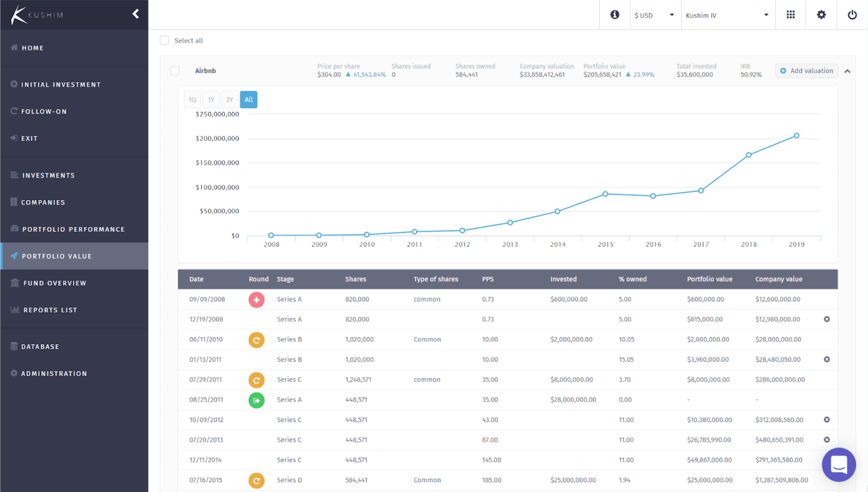Open Reports List in the sidebar
This screenshot has height=492, width=868.
point(74,310)
